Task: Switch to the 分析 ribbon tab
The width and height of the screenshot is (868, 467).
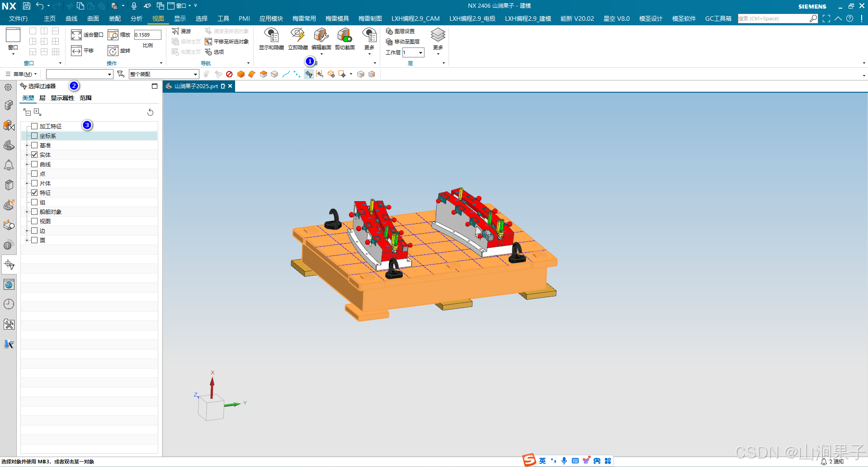Action: [137, 19]
